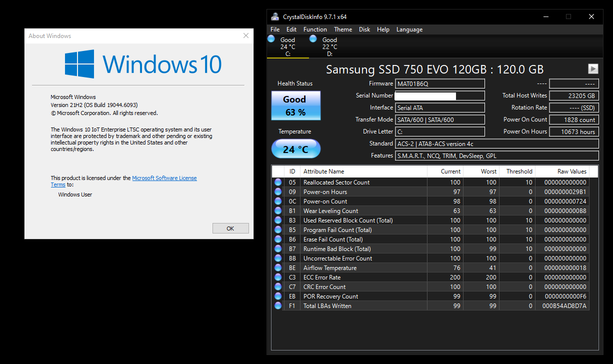Click the Good 63 % health status button
Image resolution: width=613 pixels, height=364 pixels.
click(x=295, y=105)
